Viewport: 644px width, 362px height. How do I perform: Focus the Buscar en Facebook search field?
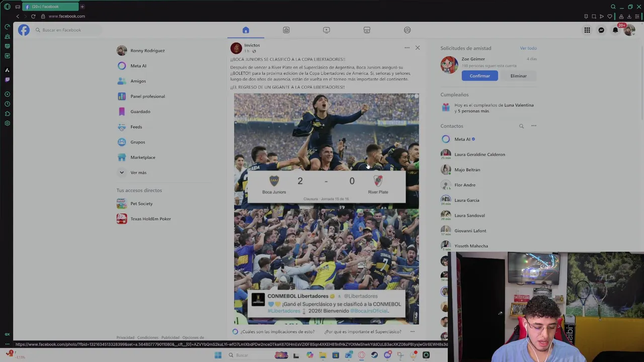pyautogui.click(x=67, y=30)
